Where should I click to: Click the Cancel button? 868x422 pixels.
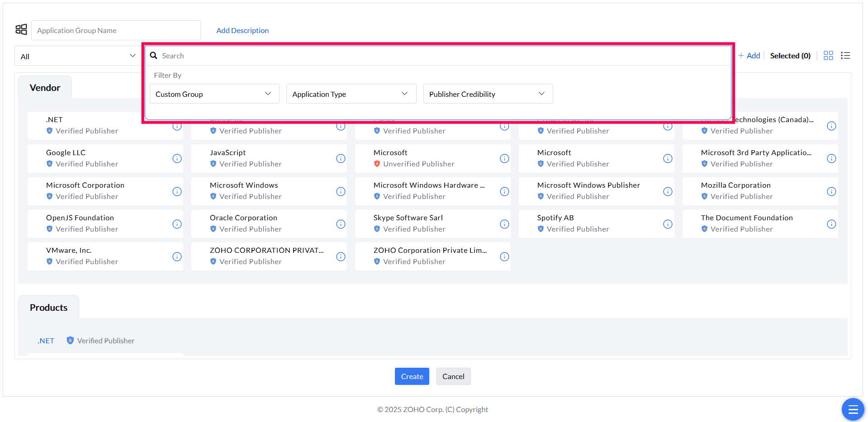click(x=453, y=376)
